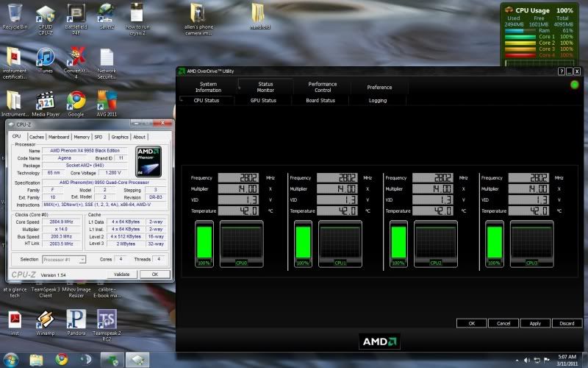Launch the Pandora desktop shortcut
This screenshot has height=368, width=588.
click(x=76, y=323)
